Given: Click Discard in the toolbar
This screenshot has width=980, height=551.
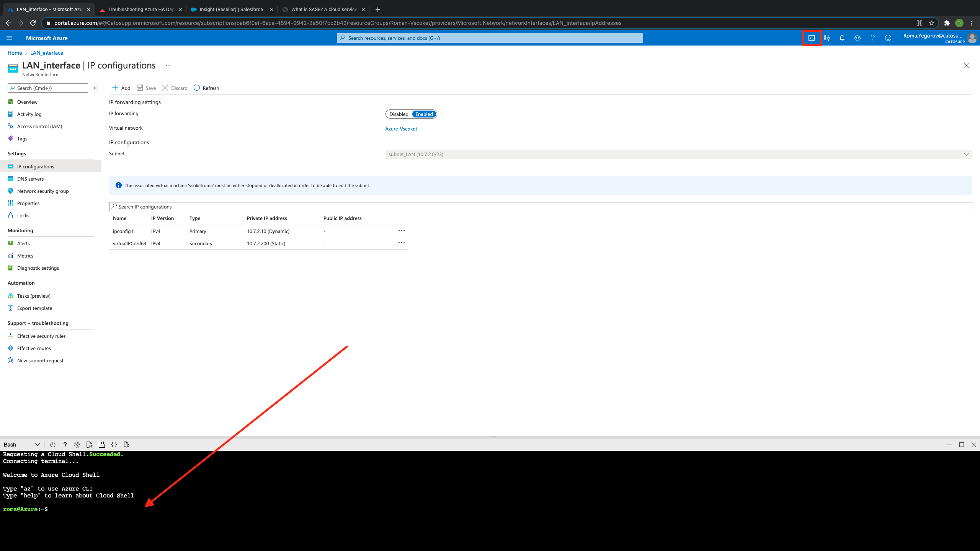Looking at the screenshot, I should (175, 88).
